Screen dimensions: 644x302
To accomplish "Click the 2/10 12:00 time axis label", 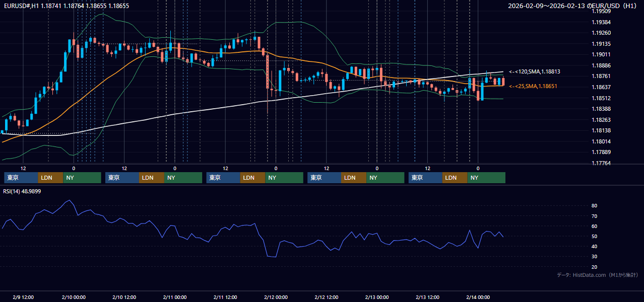I will click(124, 297).
